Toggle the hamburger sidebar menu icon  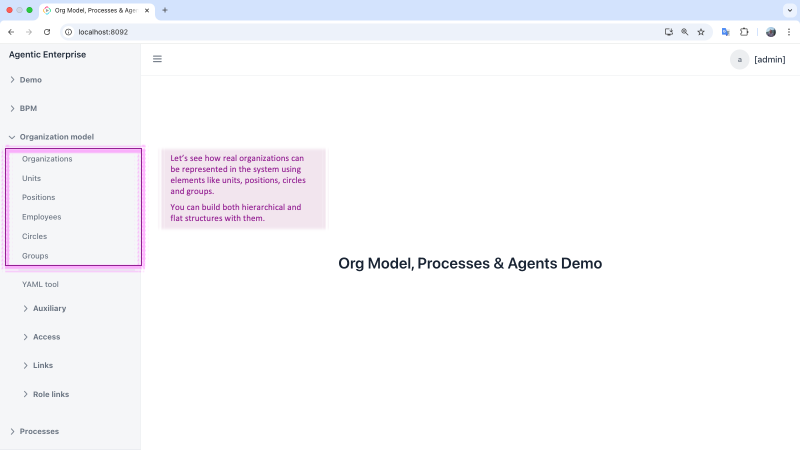[x=157, y=59]
